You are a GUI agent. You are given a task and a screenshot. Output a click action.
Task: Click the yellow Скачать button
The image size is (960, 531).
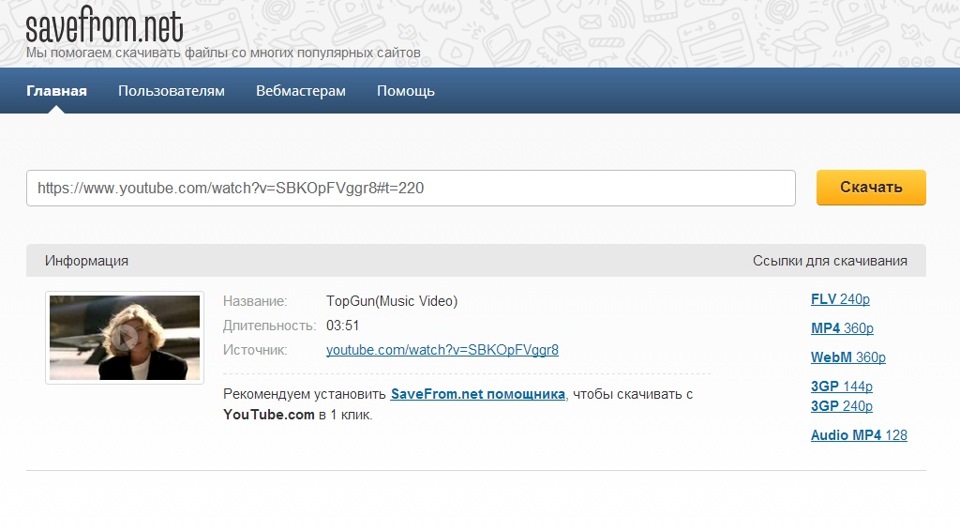pos(871,187)
